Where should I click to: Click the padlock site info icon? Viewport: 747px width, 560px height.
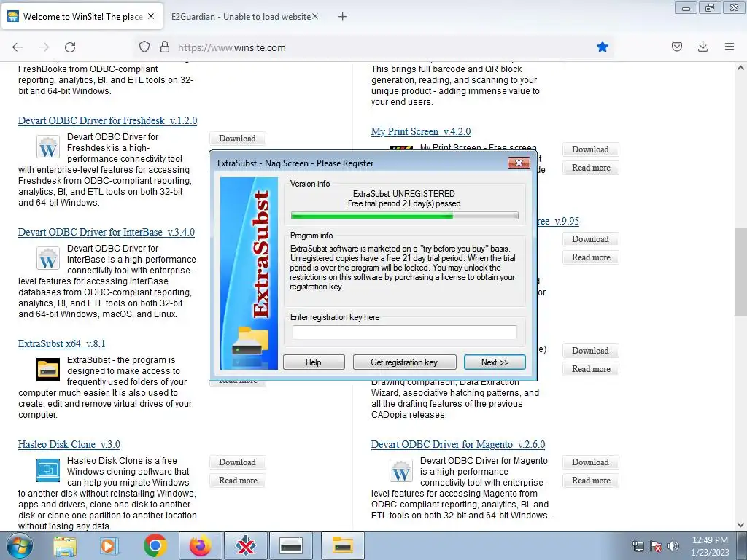coord(165,47)
